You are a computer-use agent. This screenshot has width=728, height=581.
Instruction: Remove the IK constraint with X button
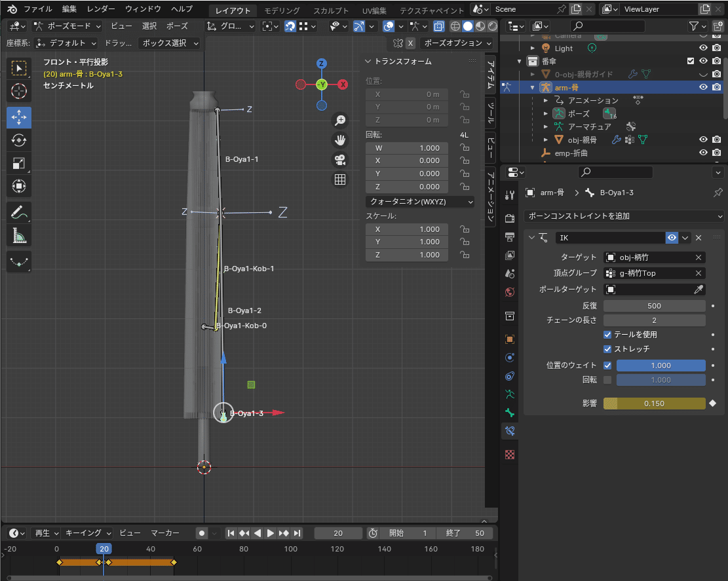699,238
